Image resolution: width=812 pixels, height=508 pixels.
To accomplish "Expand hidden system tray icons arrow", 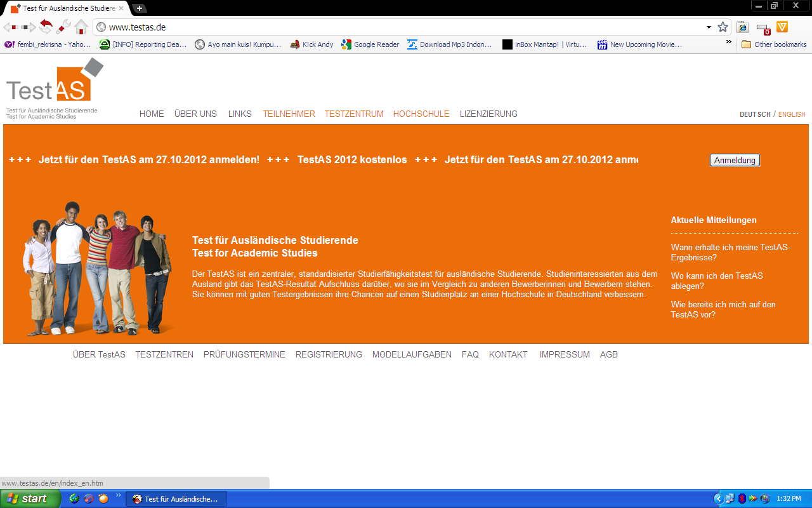I will click(x=718, y=499).
